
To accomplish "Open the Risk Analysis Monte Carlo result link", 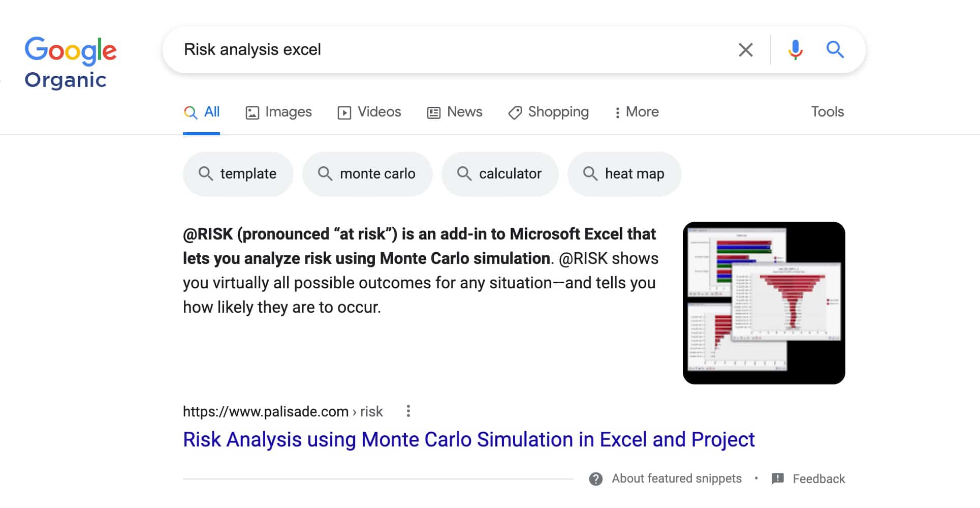I will pyautogui.click(x=468, y=439).
